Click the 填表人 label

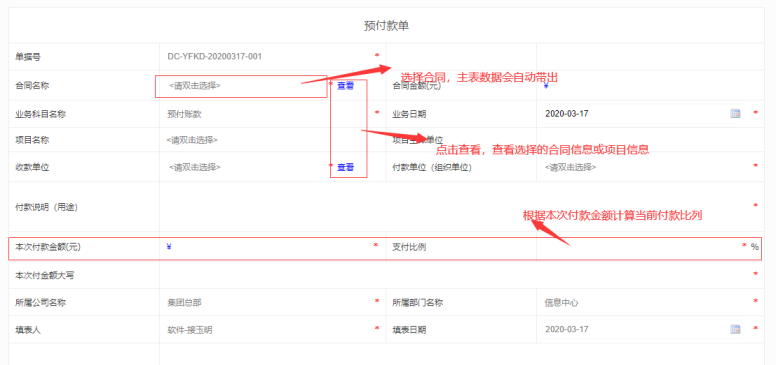point(28,330)
